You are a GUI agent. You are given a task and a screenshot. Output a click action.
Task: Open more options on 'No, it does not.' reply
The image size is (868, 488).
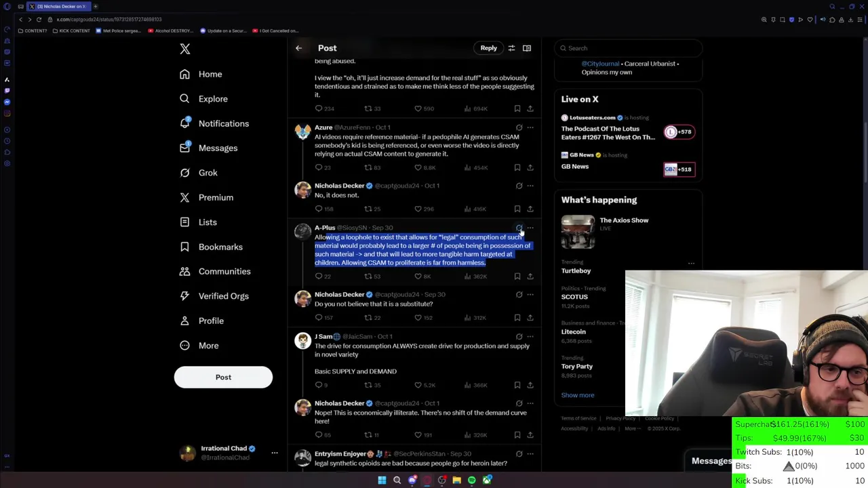click(x=530, y=186)
